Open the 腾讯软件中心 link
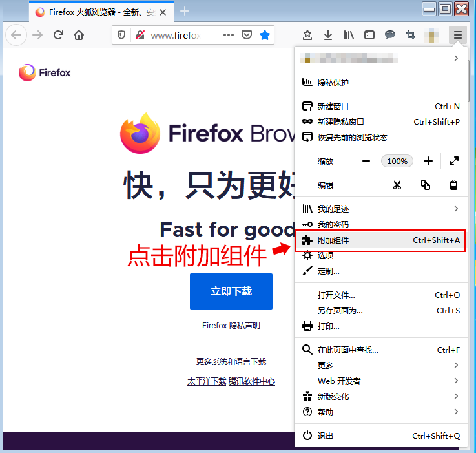The image size is (476, 453). pyautogui.click(x=252, y=381)
